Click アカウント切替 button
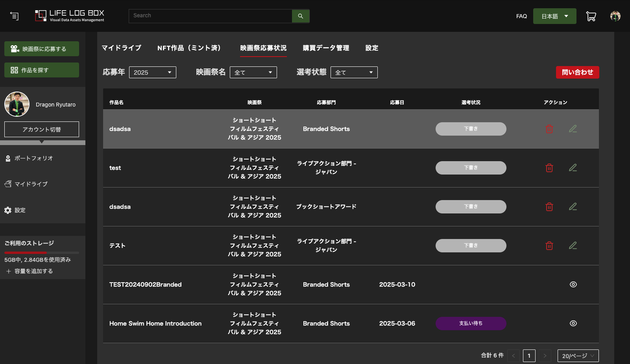630x364 pixels. click(x=42, y=129)
